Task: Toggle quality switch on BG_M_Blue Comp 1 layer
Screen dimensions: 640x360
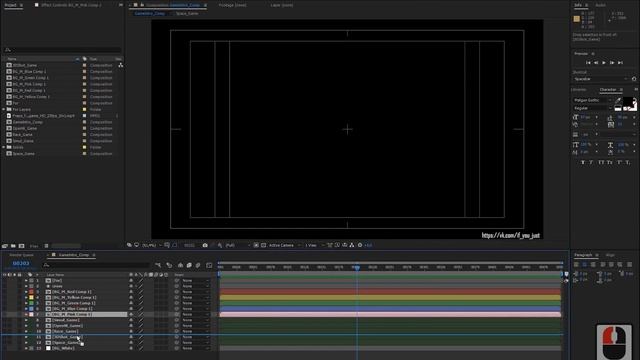Action: tap(141, 309)
